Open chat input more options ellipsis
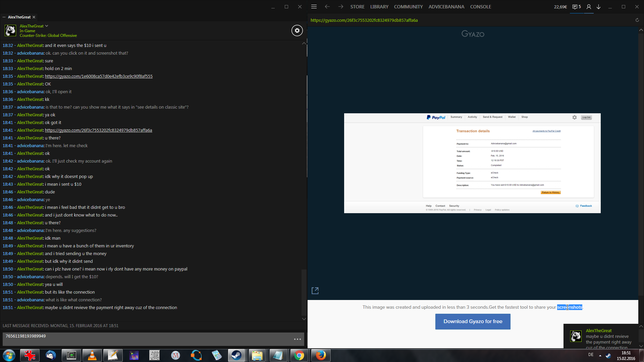This screenshot has height=362, width=644. click(297, 339)
